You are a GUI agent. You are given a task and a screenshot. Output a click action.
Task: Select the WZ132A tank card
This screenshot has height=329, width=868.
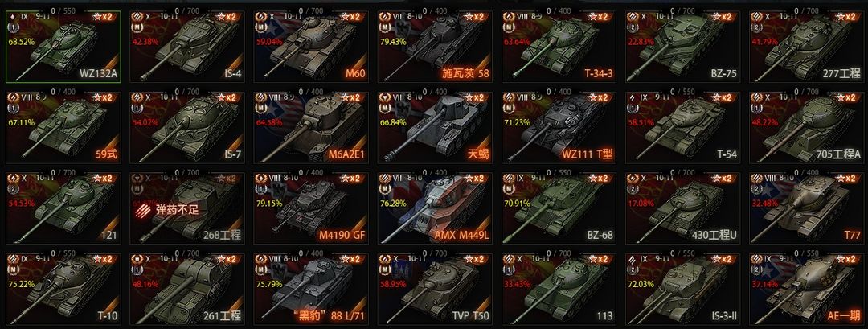(63, 47)
